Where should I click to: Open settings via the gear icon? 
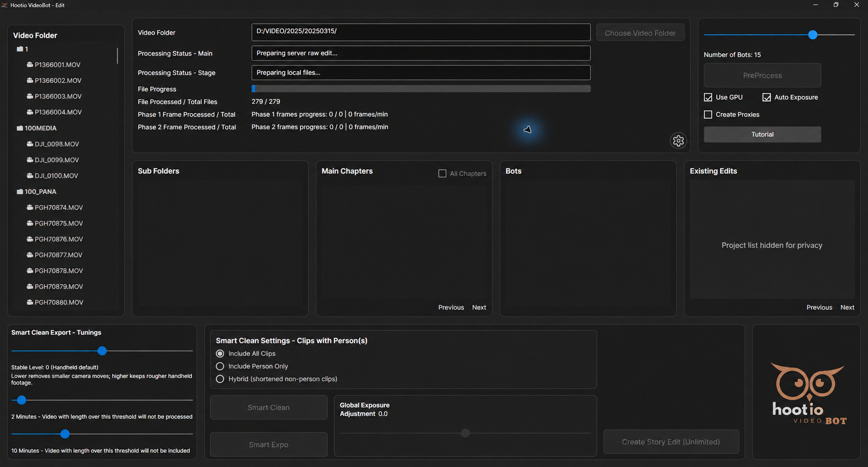(x=678, y=141)
